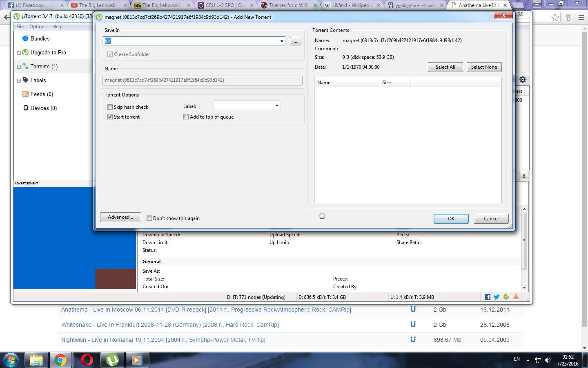Open File Explorer from the taskbar
The image size is (588, 368).
pos(36,360)
